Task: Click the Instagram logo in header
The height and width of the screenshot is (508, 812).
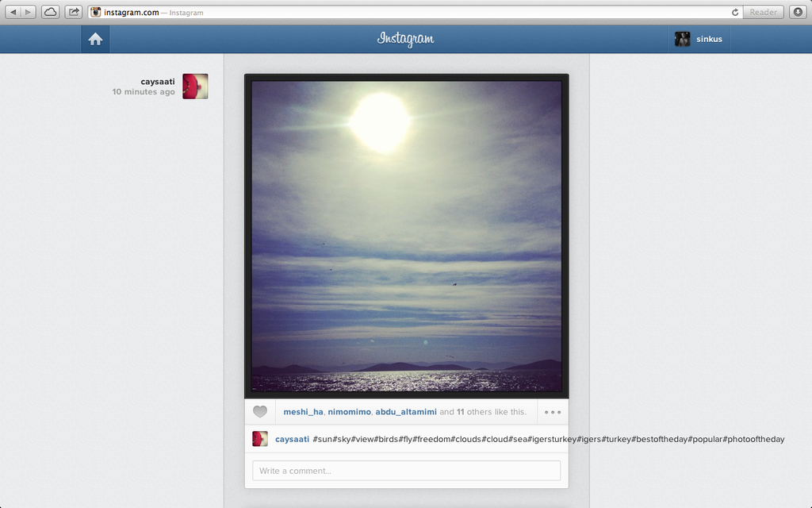Action: point(406,39)
